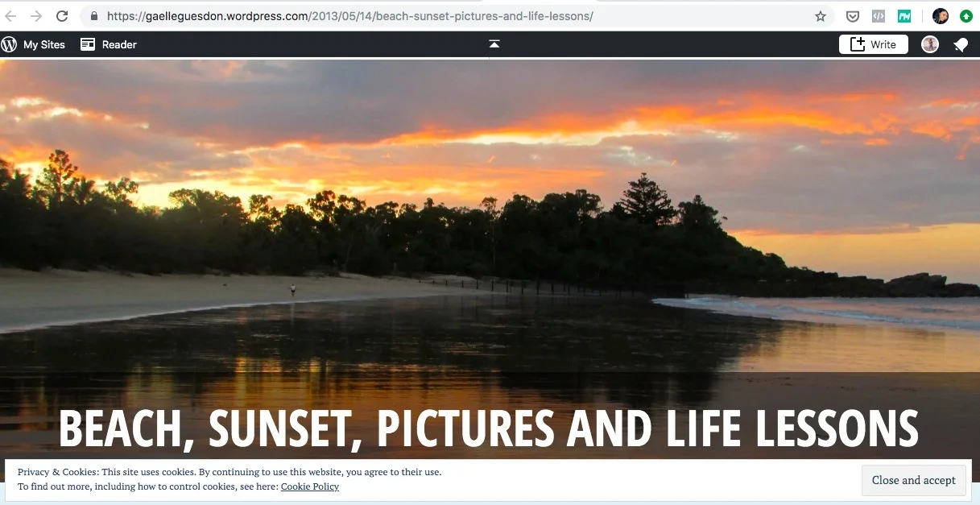Open the Chrome profile avatar
Viewport: 980px width, 505px height.
tap(940, 16)
